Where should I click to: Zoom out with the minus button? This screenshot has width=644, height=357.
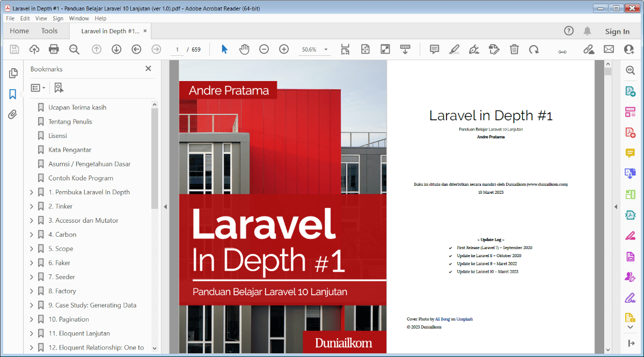[x=264, y=49]
